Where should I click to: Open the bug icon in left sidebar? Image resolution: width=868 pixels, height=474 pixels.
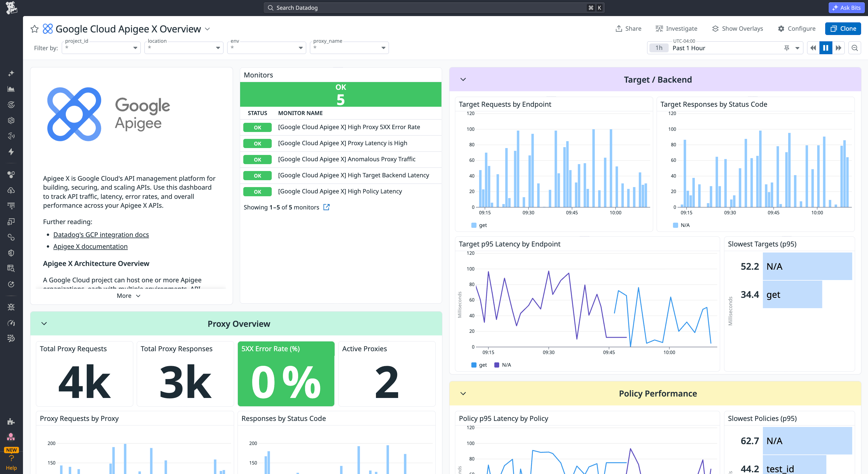click(11, 307)
